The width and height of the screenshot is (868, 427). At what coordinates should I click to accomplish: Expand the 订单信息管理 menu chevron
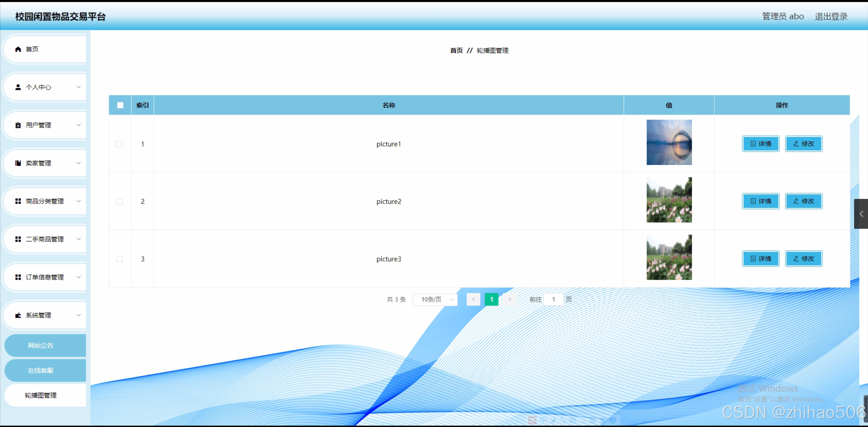79,277
